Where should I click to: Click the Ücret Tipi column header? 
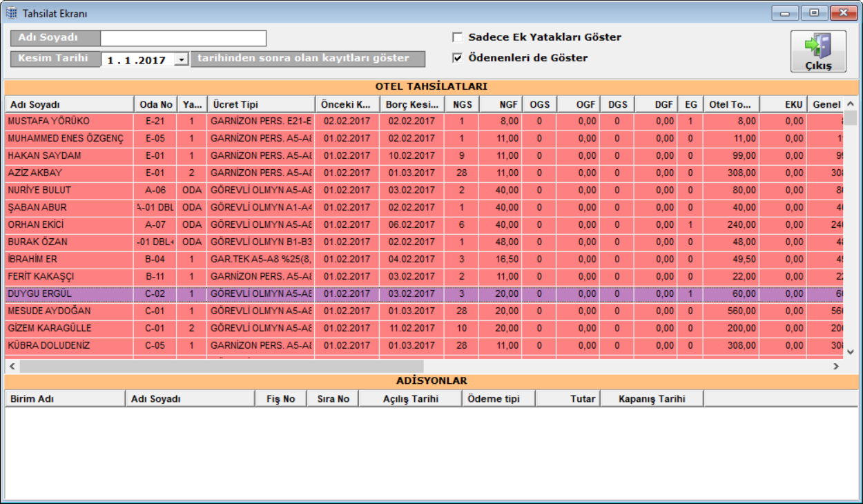260,104
